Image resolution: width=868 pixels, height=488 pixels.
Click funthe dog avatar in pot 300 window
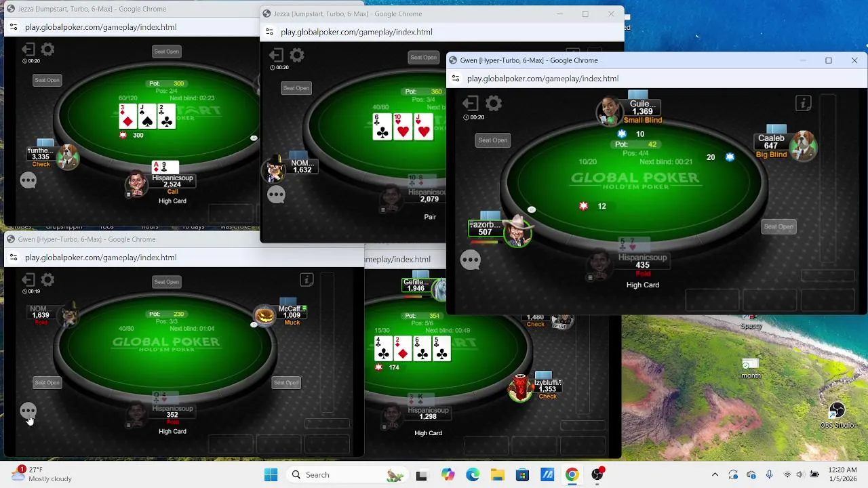(67, 157)
